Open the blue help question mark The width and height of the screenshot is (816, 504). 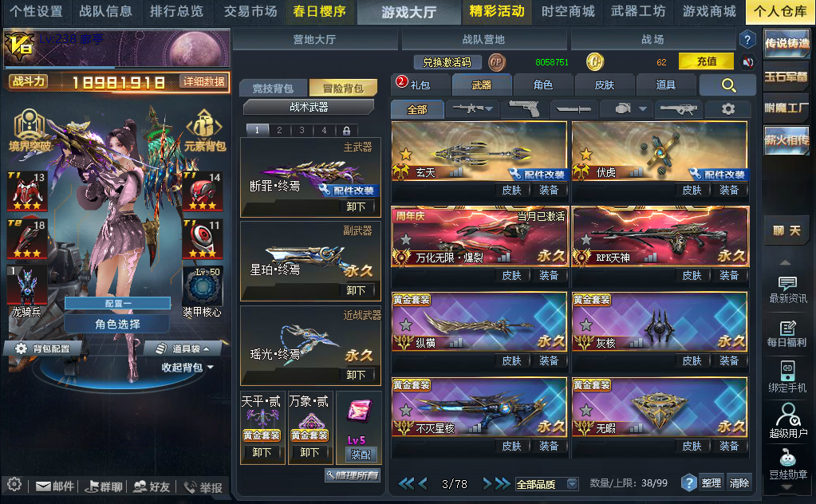pos(747,39)
